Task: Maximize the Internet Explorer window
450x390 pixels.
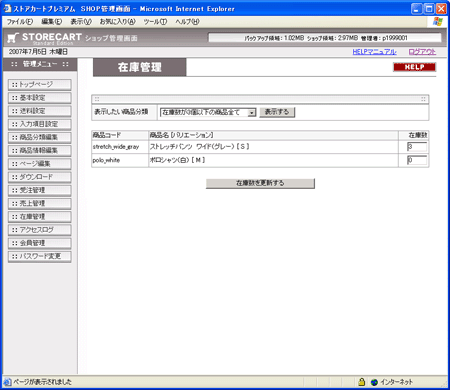Action: click(x=429, y=9)
